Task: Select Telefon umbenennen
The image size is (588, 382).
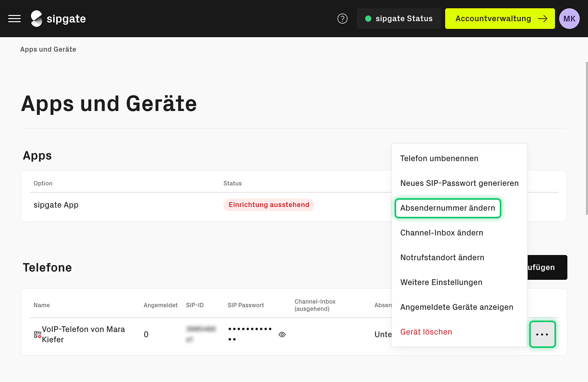Action: pyautogui.click(x=439, y=158)
